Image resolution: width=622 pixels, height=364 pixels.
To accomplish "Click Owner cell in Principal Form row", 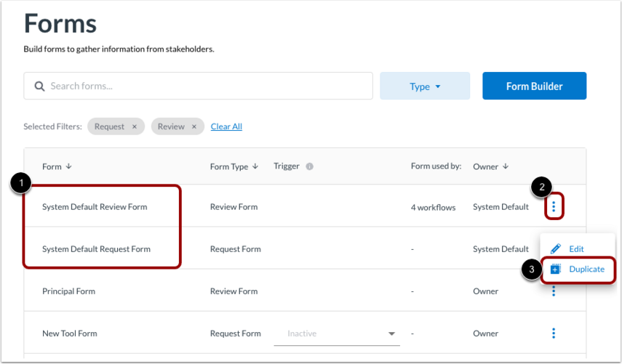I will click(485, 291).
